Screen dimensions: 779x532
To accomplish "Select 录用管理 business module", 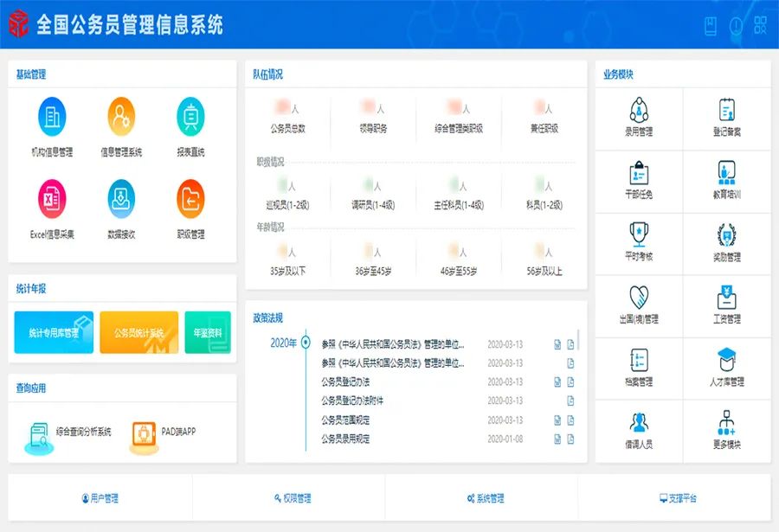I will click(x=639, y=112).
